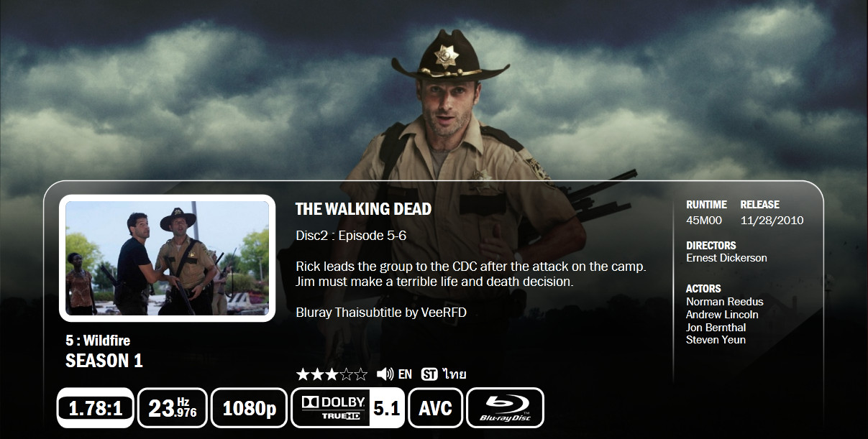Screen dimensions: 868x439
Task: Click the speaker audio language icon
Action: tap(385, 374)
